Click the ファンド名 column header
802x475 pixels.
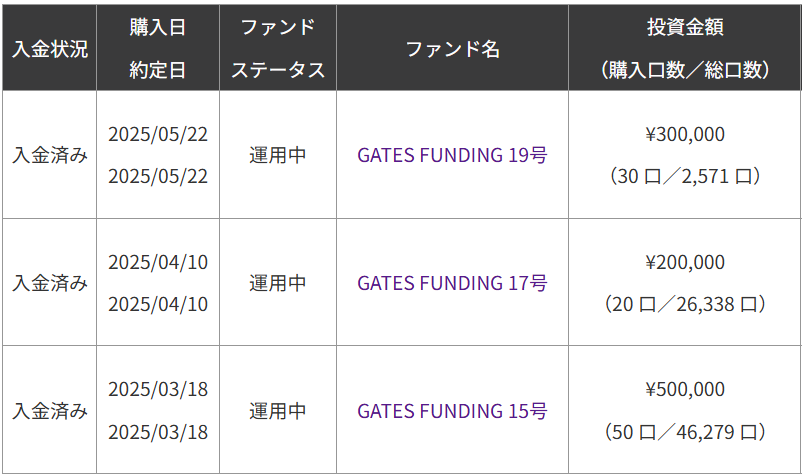click(x=452, y=48)
